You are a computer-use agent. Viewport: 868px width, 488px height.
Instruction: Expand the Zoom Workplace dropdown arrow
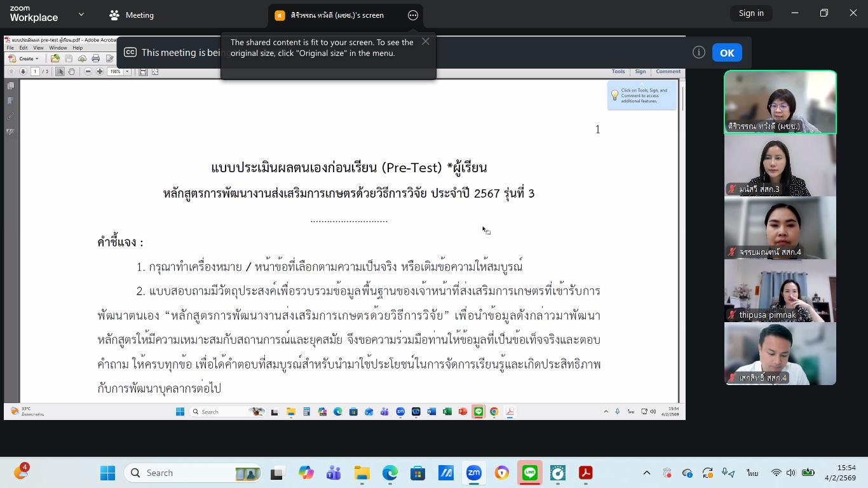coord(81,14)
